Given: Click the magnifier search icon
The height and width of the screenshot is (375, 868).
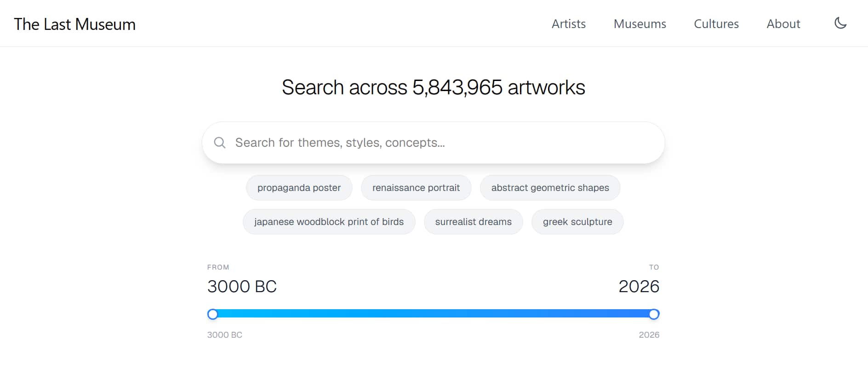Looking at the screenshot, I should click(220, 143).
